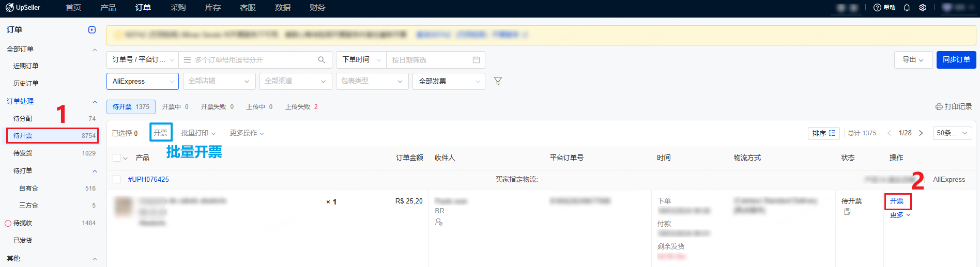Check order #UPH076425 checkbox
The width and height of the screenshot is (980, 267).
coord(117,179)
